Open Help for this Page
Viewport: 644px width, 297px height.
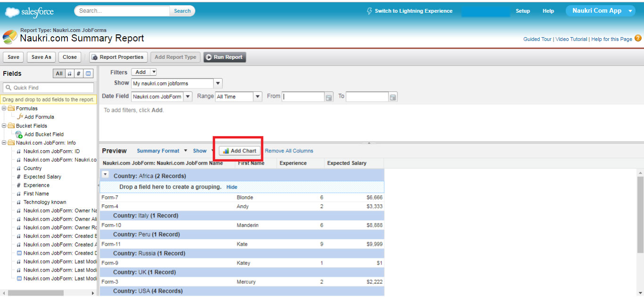coord(611,39)
